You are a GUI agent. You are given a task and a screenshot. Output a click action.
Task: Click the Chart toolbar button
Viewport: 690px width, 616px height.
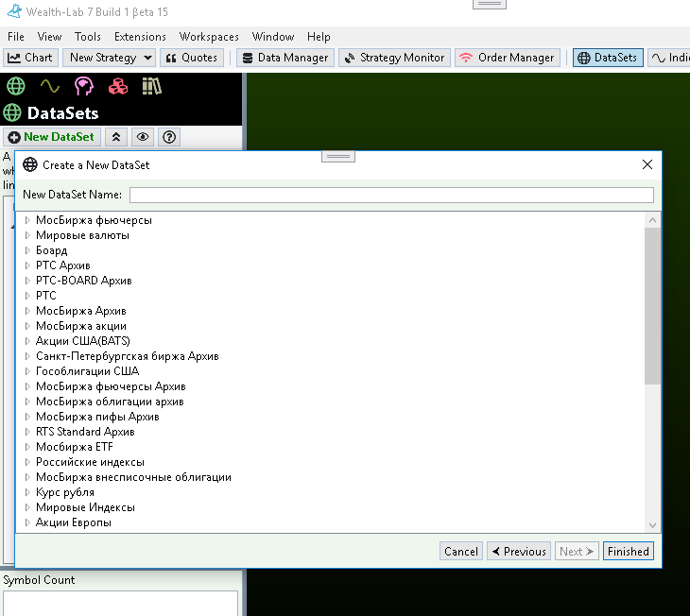point(31,58)
